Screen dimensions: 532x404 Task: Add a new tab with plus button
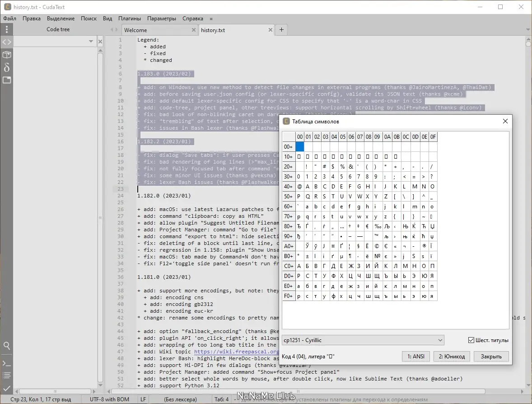[x=281, y=30]
